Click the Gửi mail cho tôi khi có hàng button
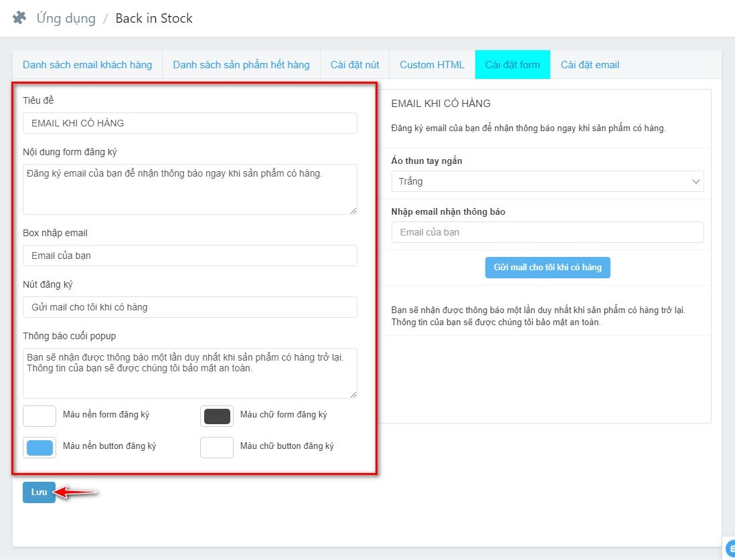 (548, 268)
